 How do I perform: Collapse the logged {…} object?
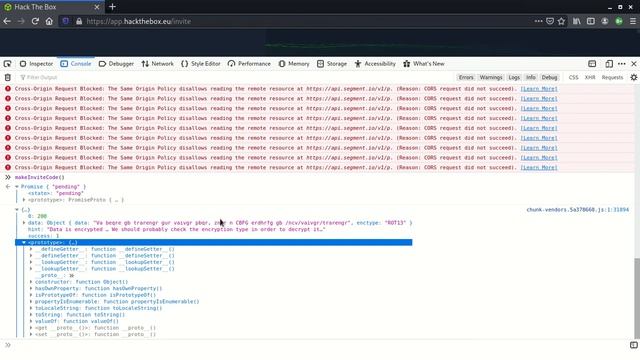[x=17, y=209]
